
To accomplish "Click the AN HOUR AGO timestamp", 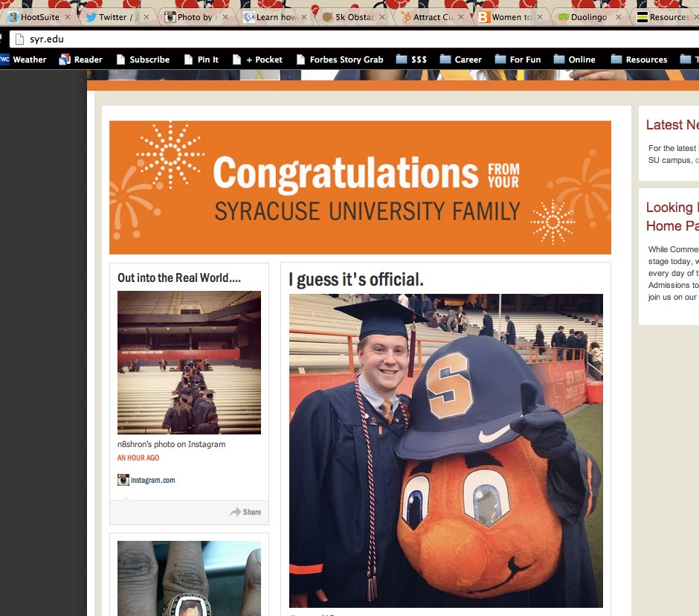I will 138,458.
